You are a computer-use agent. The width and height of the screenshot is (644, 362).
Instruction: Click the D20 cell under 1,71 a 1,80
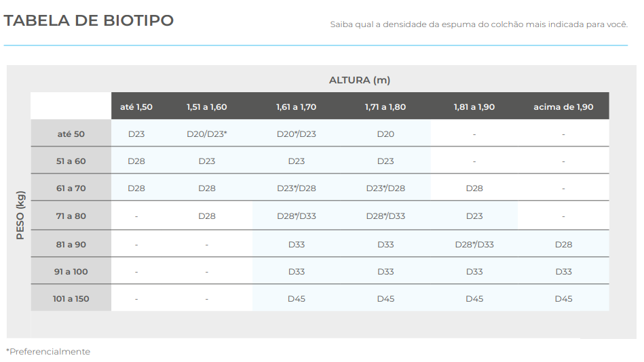click(385, 134)
